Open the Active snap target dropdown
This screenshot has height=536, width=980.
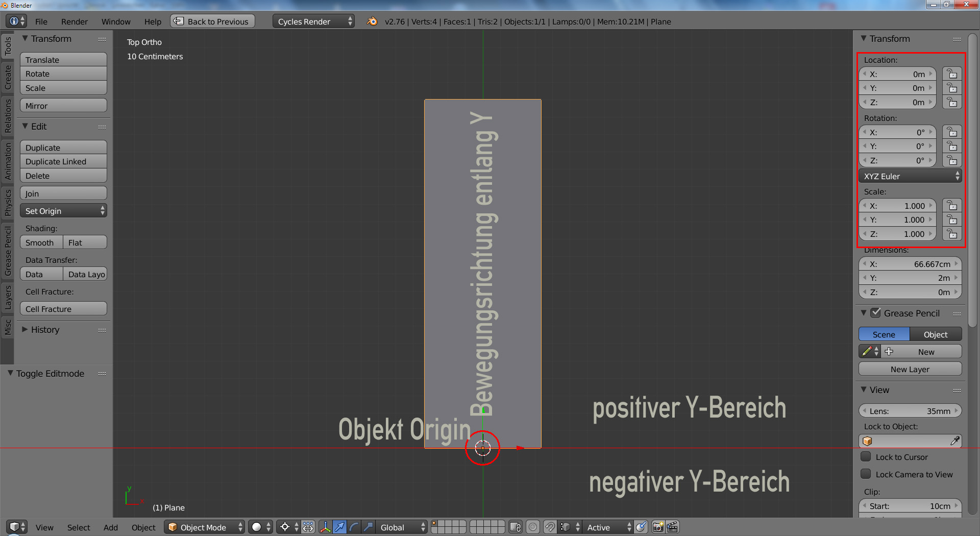[x=608, y=527]
